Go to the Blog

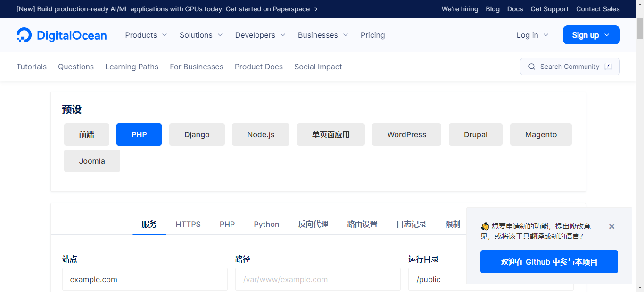(x=493, y=9)
